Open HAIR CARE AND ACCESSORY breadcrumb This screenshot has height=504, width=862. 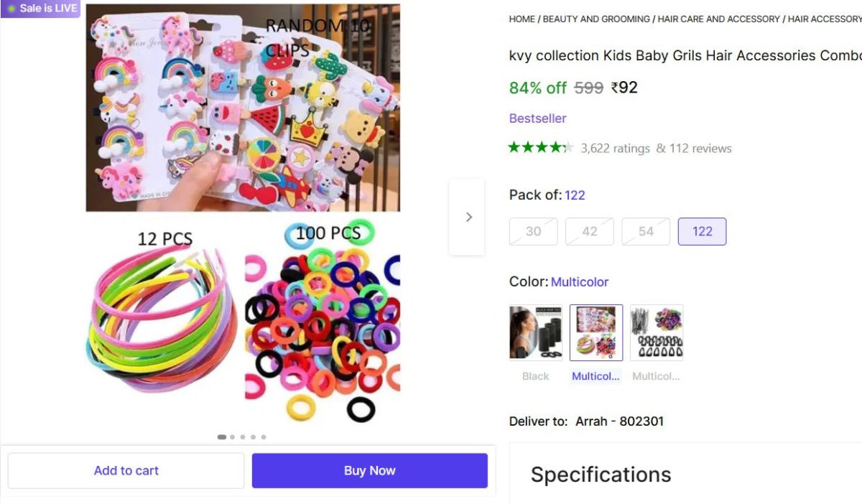(718, 19)
